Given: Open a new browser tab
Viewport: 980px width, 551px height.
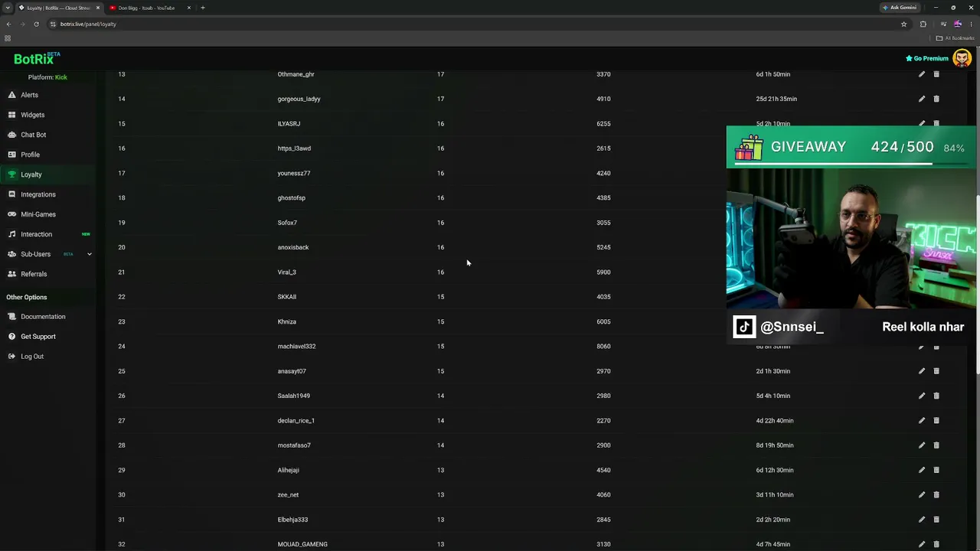Looking at the screenshot, I should tap(203, 8).
